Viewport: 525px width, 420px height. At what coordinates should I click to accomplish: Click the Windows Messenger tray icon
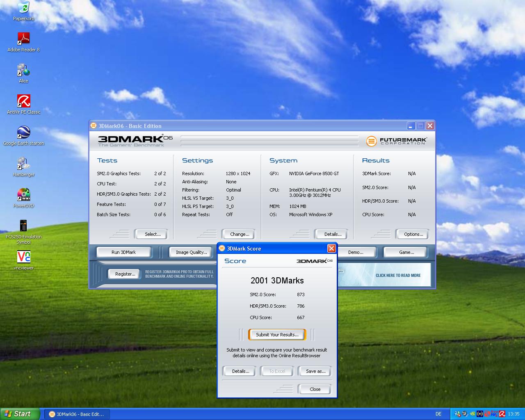tap(457, 414)
